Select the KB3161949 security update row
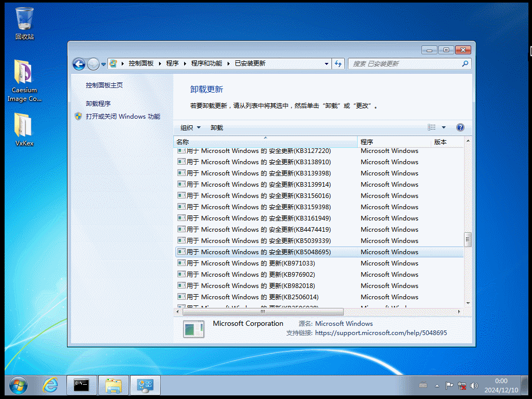This screenshot has height=399, width=532. [319, 218]
